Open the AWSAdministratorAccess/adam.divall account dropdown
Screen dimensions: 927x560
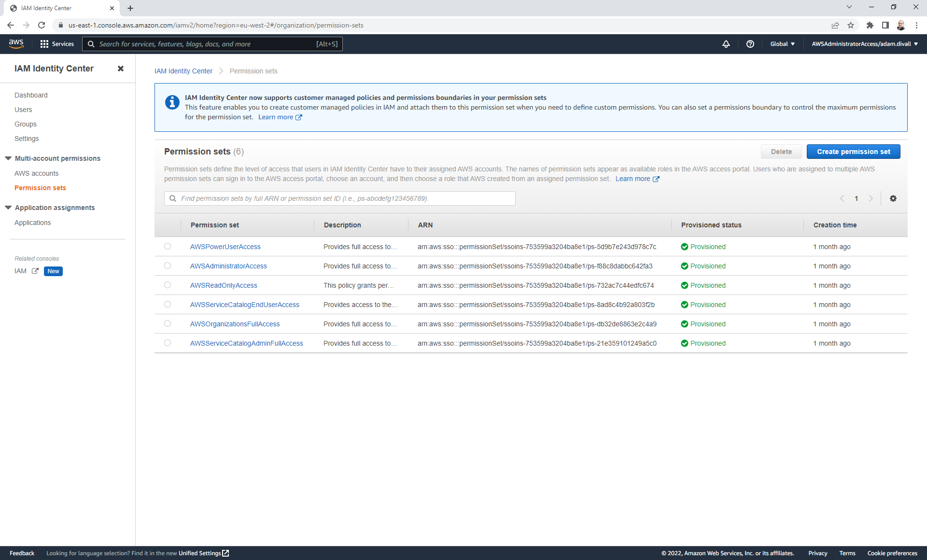point(864,44)
